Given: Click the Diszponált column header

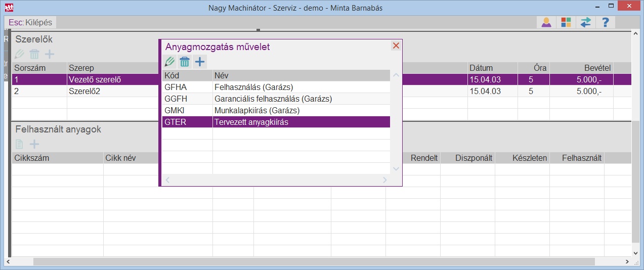Looking at the screenshot, I should pos(467,158).
